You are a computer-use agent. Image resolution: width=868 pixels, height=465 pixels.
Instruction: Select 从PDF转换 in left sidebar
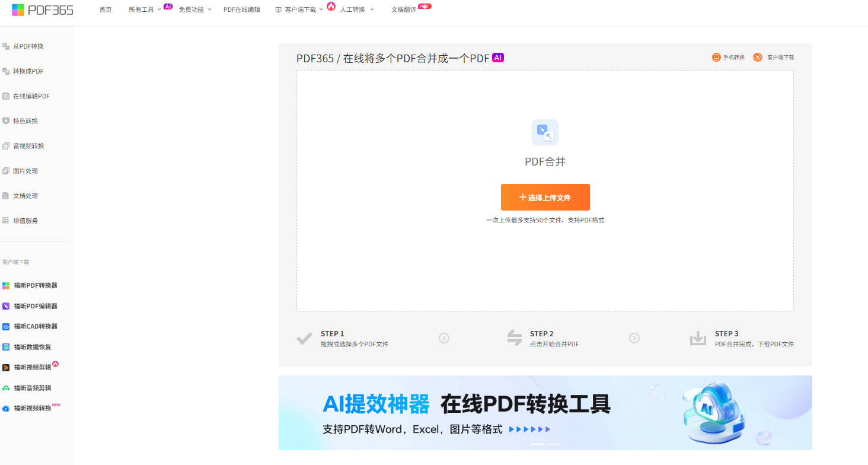(28, 46)
